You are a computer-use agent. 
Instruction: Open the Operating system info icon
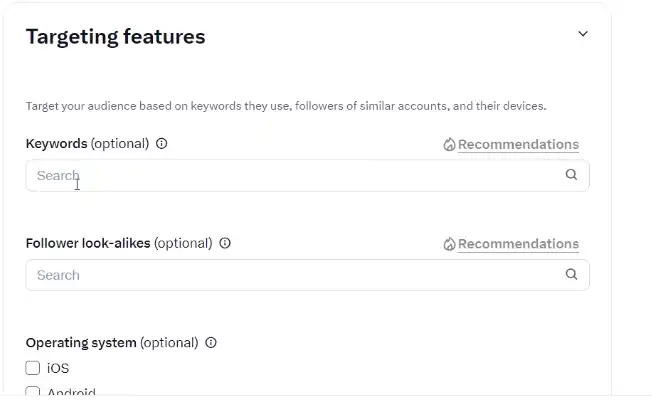click(x=211, y=342)
